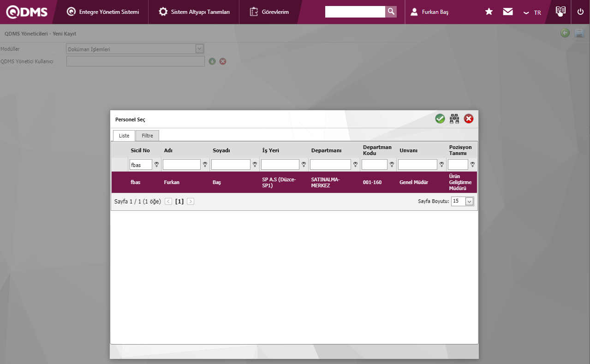Open Entegre Yönetim Sistemi menu
The image size is (590, 364).
tap(103, 12)
